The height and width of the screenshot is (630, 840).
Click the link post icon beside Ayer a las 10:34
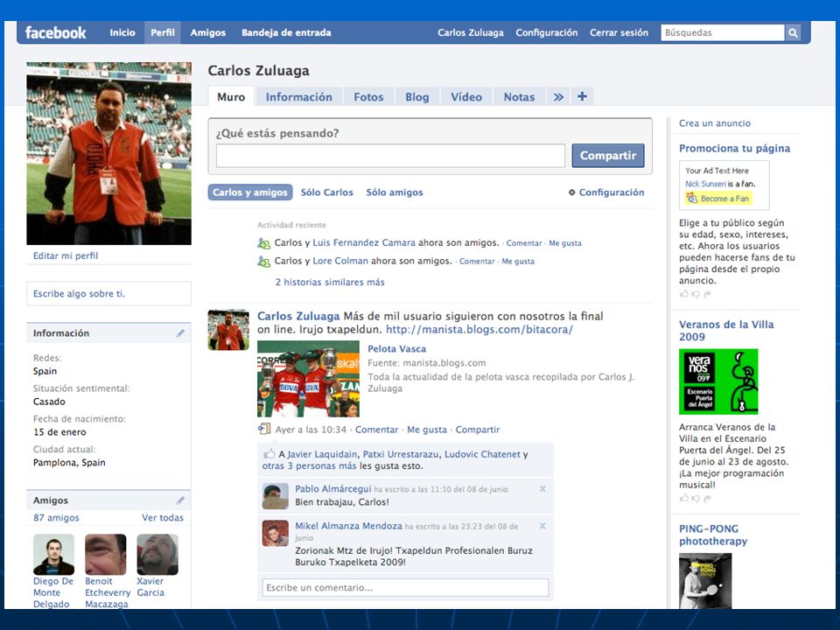click(x=264, y=429)
